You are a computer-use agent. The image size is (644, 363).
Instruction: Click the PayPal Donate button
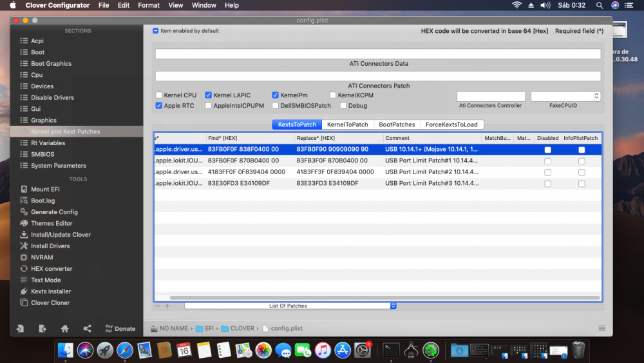tap(120, 328)
